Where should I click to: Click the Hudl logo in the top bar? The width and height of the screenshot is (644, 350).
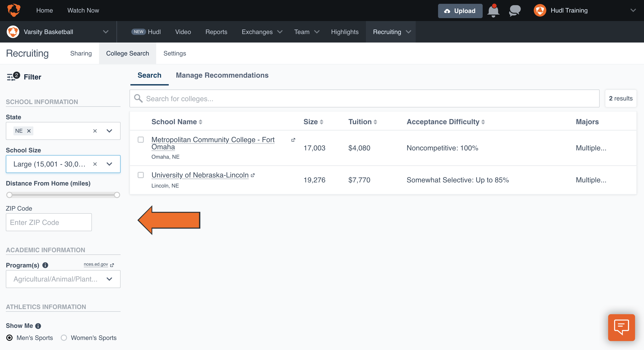click(x=14, y=10)
